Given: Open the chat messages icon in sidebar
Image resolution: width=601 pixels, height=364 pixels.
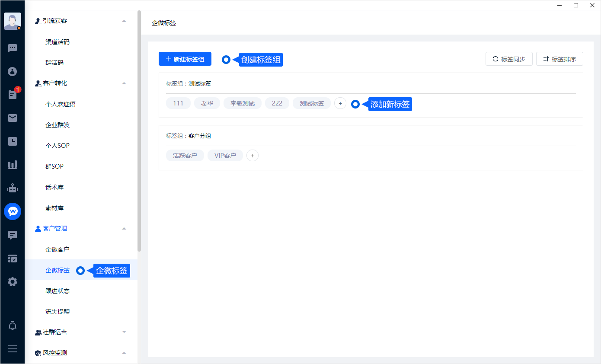Looking at the screenshot, I should [x=13, y=48].
